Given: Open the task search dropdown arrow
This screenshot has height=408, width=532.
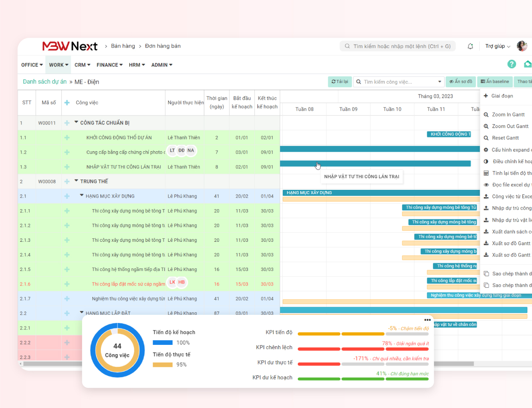Looking at the screenshot, I should [439, 82].
